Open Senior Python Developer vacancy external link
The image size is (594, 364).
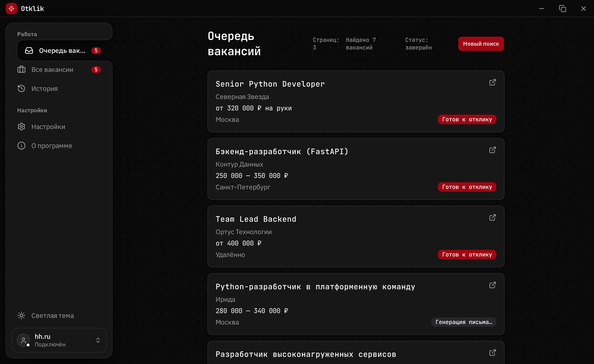point(492,82)
